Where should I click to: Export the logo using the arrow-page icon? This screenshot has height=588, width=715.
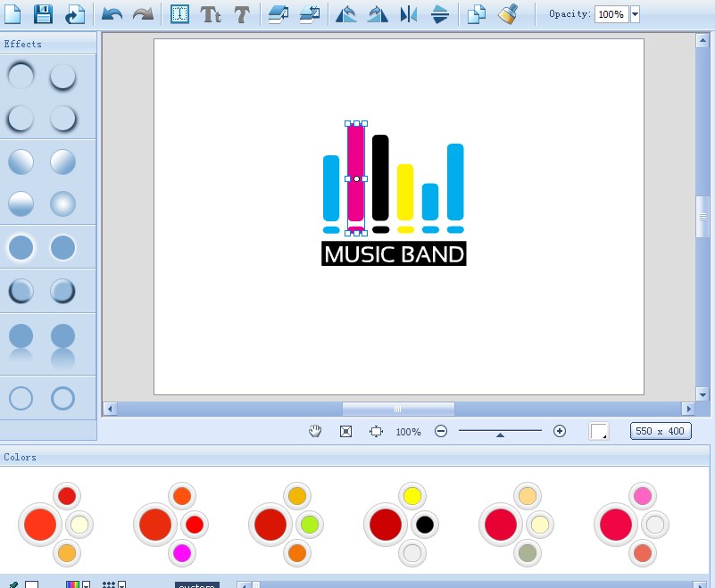click(75, 14)
